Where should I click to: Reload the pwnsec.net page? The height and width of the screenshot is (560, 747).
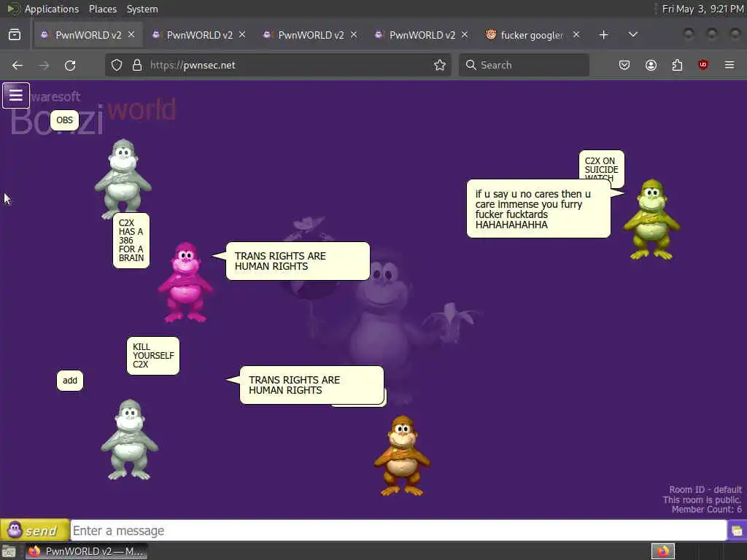(70, 65)
